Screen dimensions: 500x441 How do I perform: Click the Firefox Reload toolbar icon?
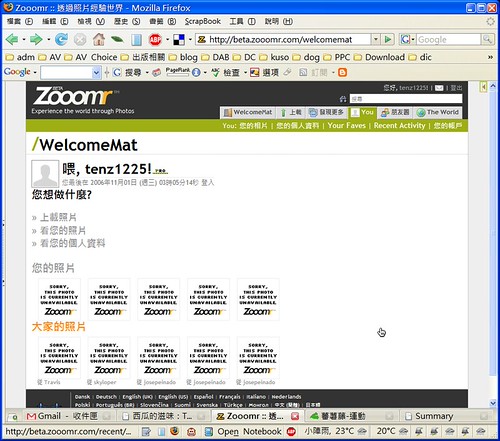tap(61, 40)
